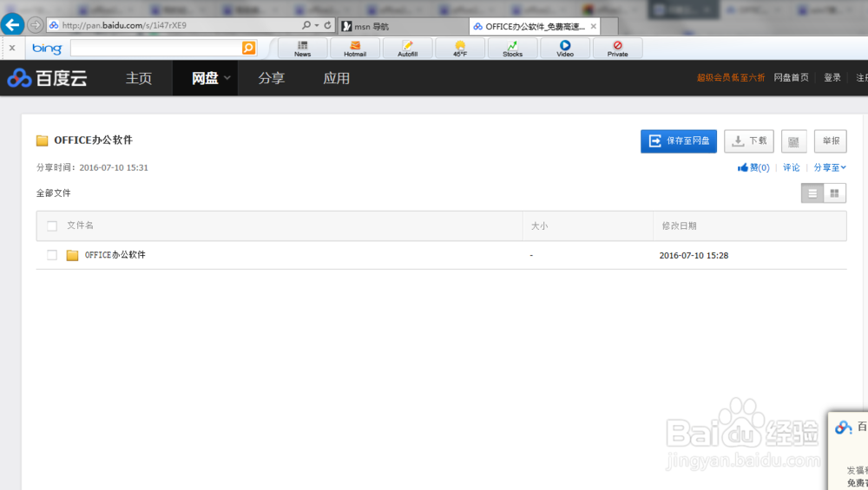Click the OFFICE办公软件 share title
Image resolution: width=868 pixels, height=490 pixels.
coord(94,140)
